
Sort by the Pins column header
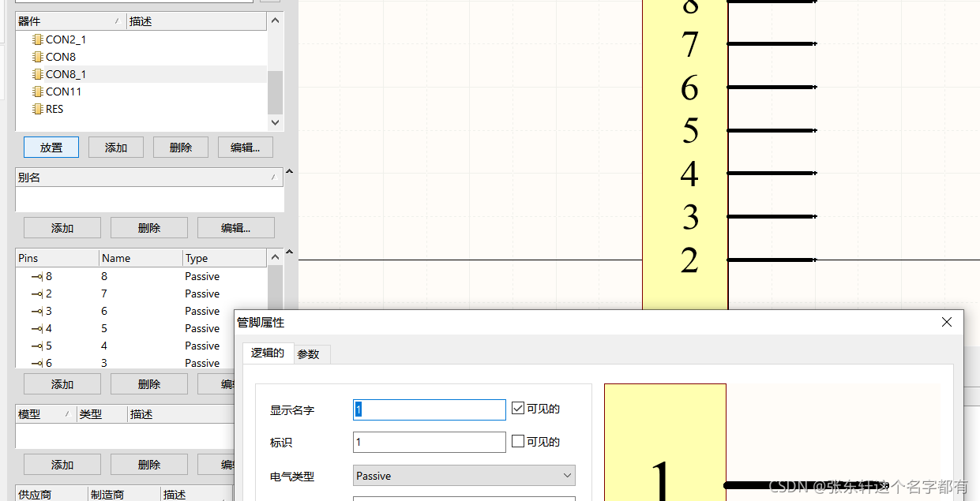57,258
